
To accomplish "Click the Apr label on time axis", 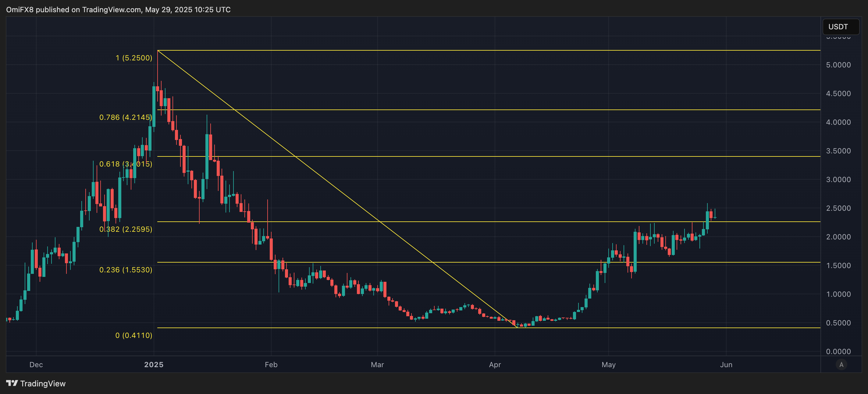I will pyautogui.click(x=495, y=365).
